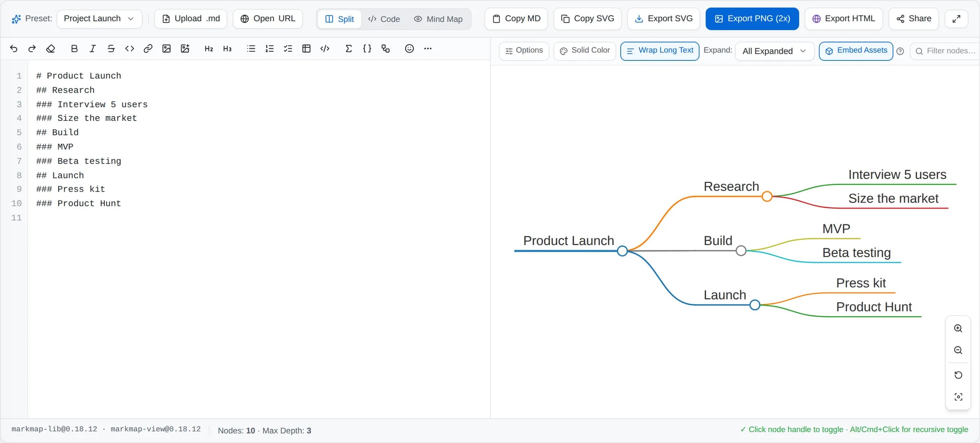Screen dimensions: 980x443
Task: Insert a code block
Action: tap(325, 49)
